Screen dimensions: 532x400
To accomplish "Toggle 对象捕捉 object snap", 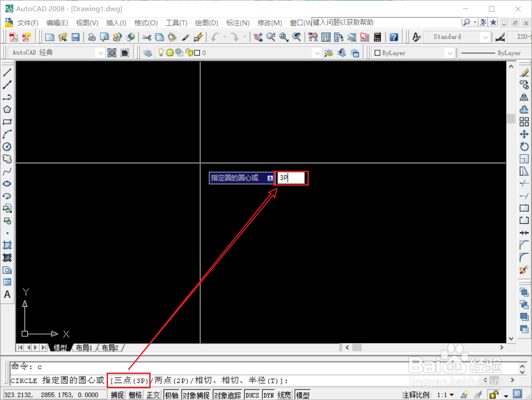I will click(x=196, y=395).
